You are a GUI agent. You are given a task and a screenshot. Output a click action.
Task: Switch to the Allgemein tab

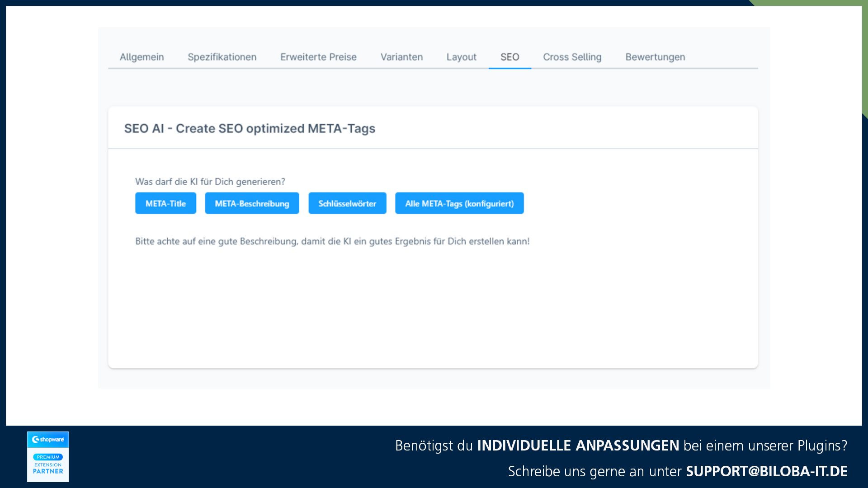[x=142, y=56]
